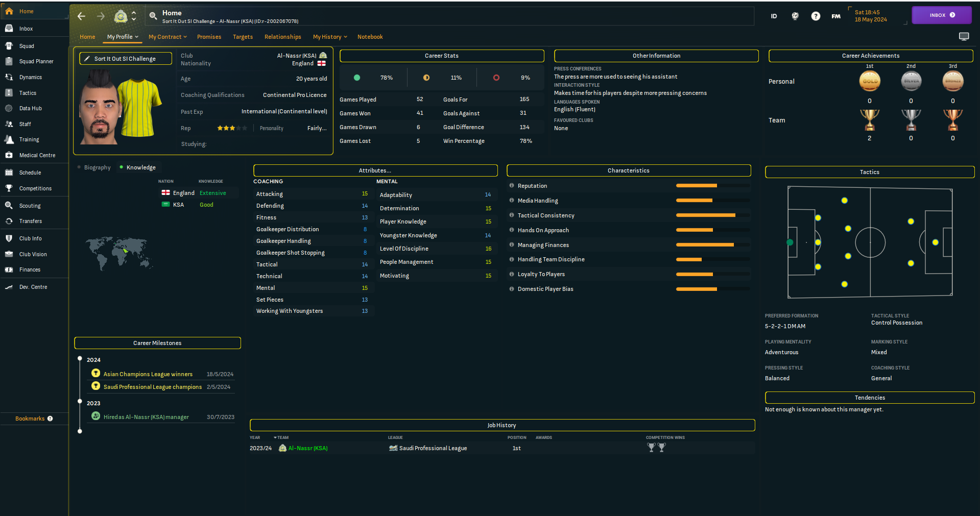Open the Medical Centre icon
The height and width of the screenshot is (516, 980).
click(x=9, y=155)
